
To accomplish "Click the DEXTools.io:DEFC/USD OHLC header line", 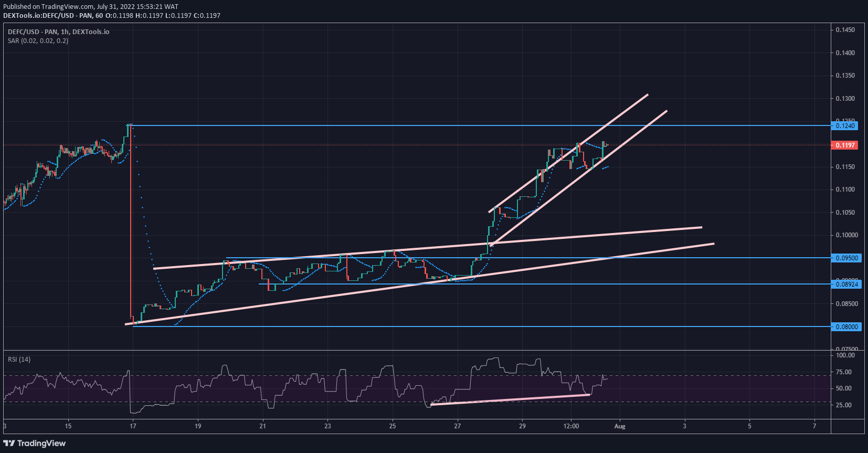I will point(112,16).
